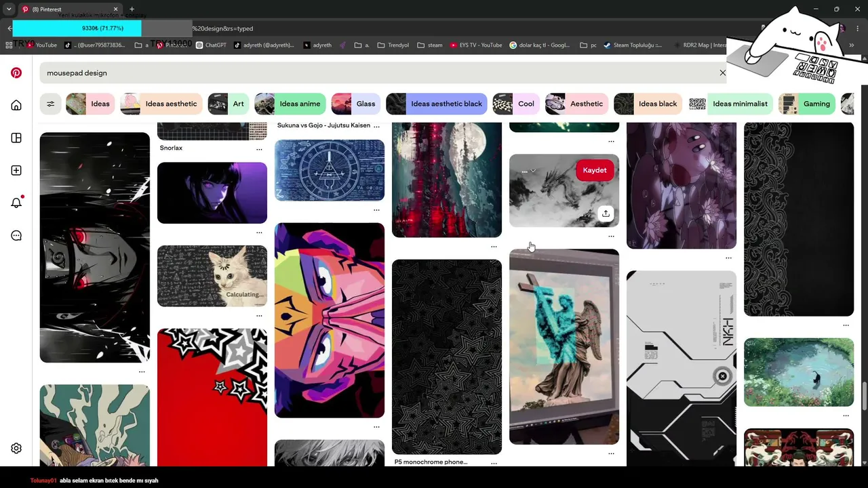Select the Ideas minimalist chip

[x=730, y=104]
